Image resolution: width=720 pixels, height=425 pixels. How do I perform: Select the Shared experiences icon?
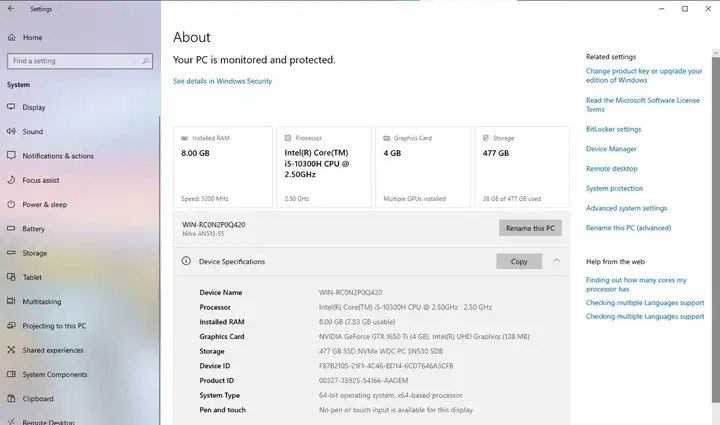pyautogui.click(x=11, y=350)
